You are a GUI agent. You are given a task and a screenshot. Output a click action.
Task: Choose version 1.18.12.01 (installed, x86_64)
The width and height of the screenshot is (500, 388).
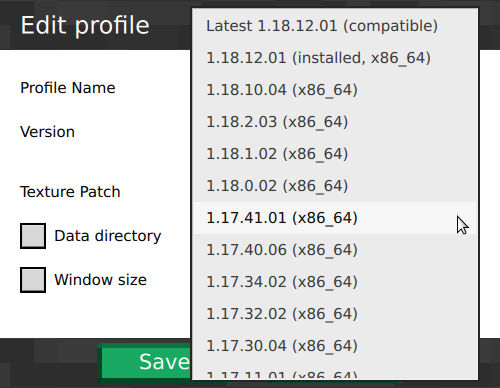click(x=335, y=58)
